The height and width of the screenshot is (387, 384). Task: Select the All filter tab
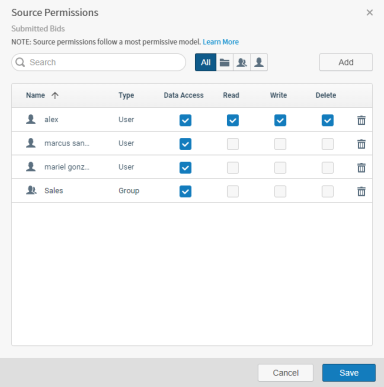(x=206, y=62)
